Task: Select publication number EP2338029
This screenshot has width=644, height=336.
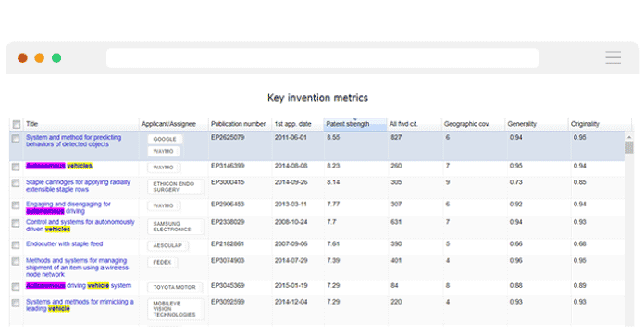Action: coord(228,222)
